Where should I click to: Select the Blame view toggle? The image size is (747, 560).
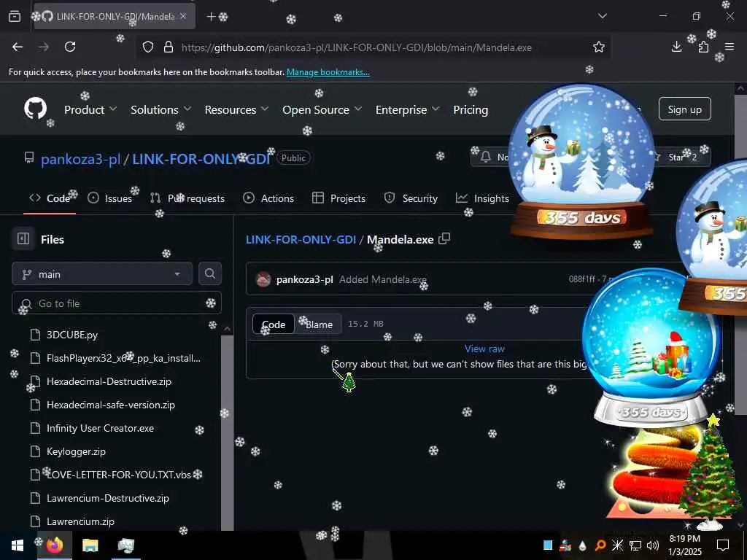(319, 324)
